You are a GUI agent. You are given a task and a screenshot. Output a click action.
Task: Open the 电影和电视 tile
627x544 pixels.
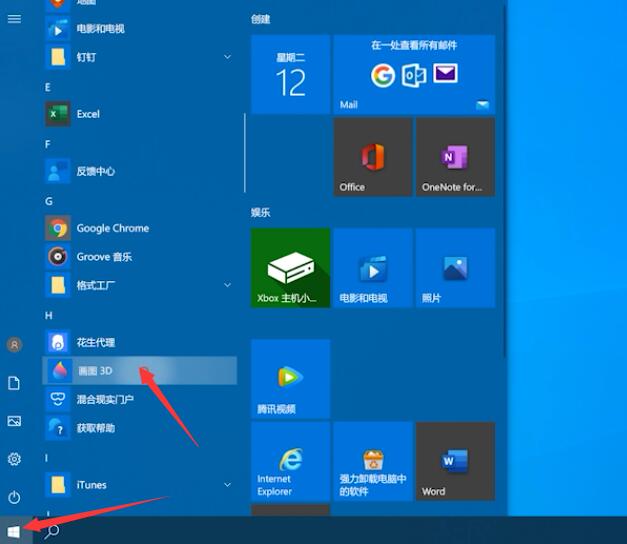[373, 268]
